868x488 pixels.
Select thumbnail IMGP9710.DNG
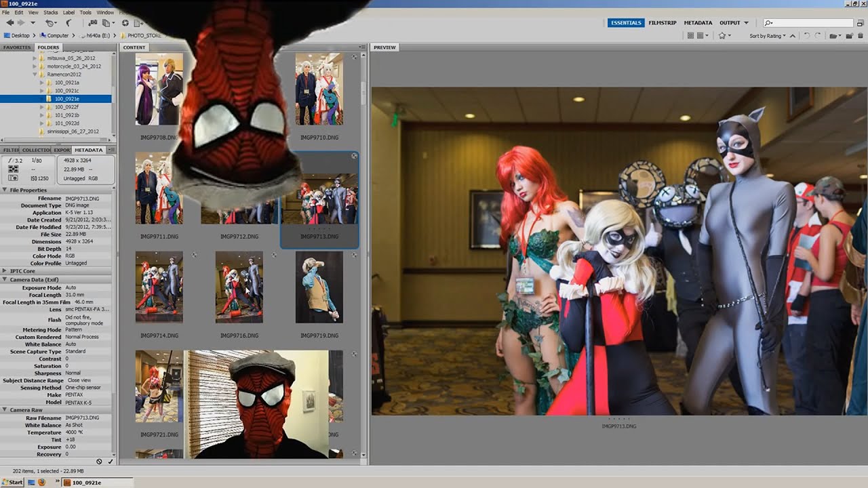click(x=319, y=90)
